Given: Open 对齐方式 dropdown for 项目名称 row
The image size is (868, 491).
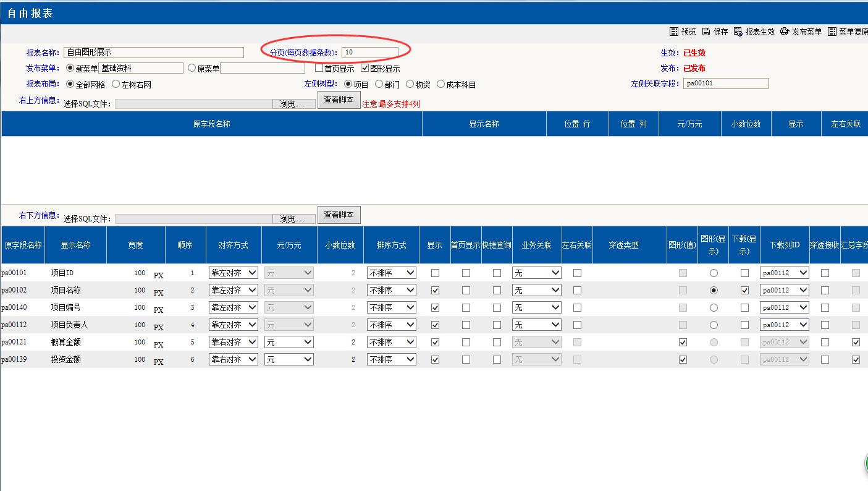Looking at the screenshot, I should pos(233,290).
